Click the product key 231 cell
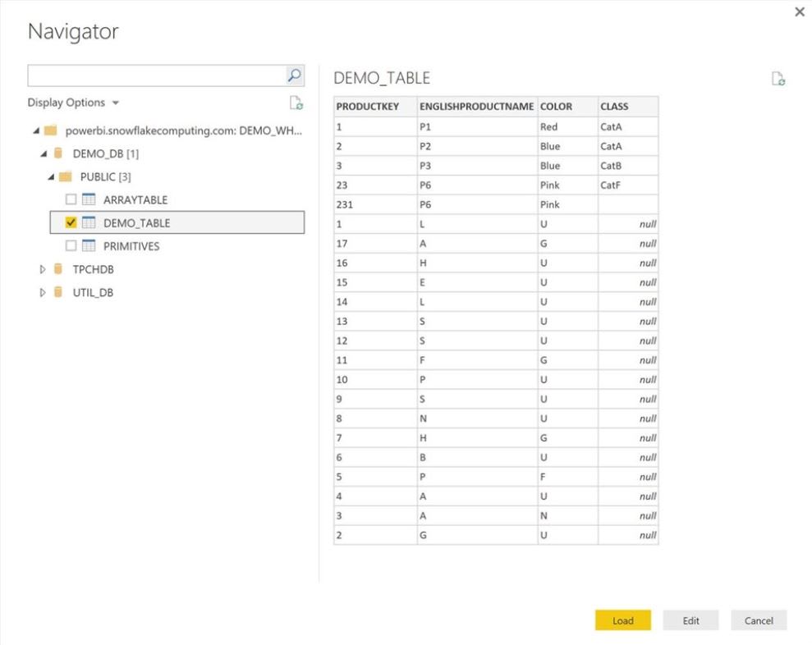 coord(375,204)
